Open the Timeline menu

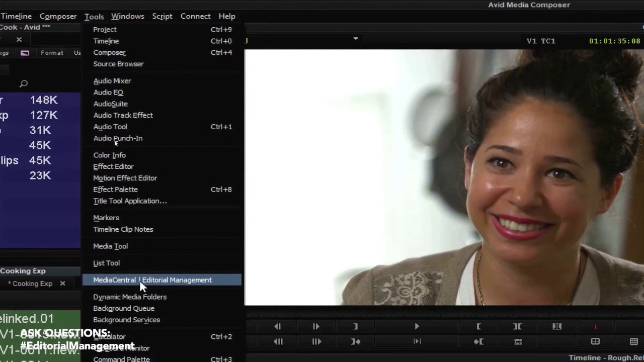(16, 16)
